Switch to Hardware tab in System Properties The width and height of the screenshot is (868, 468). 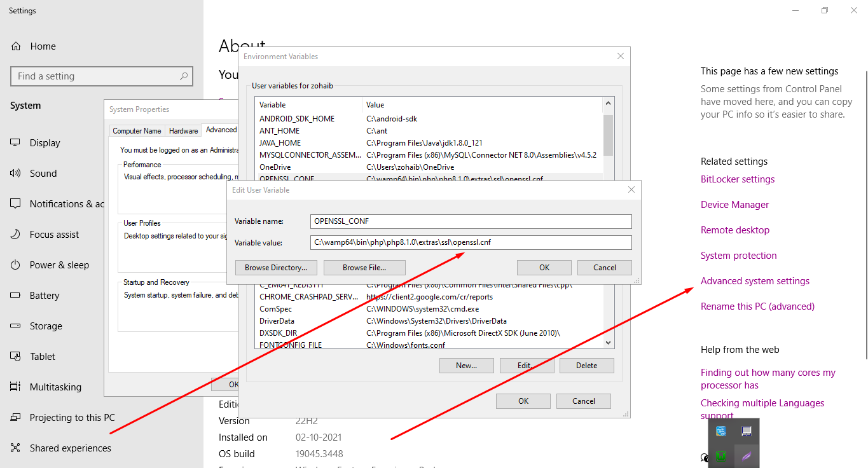pyautogui.click(x=183, y=131)
